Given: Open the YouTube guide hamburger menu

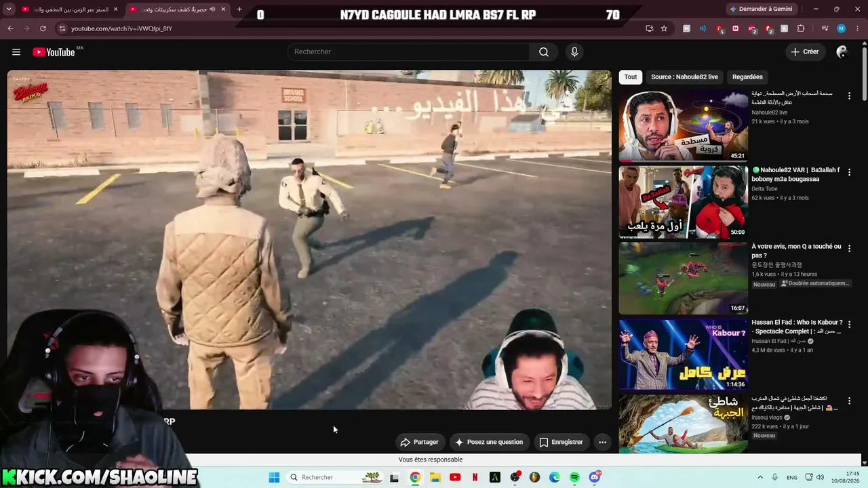Looking at the screenshot, I should (x=16, y=52).
